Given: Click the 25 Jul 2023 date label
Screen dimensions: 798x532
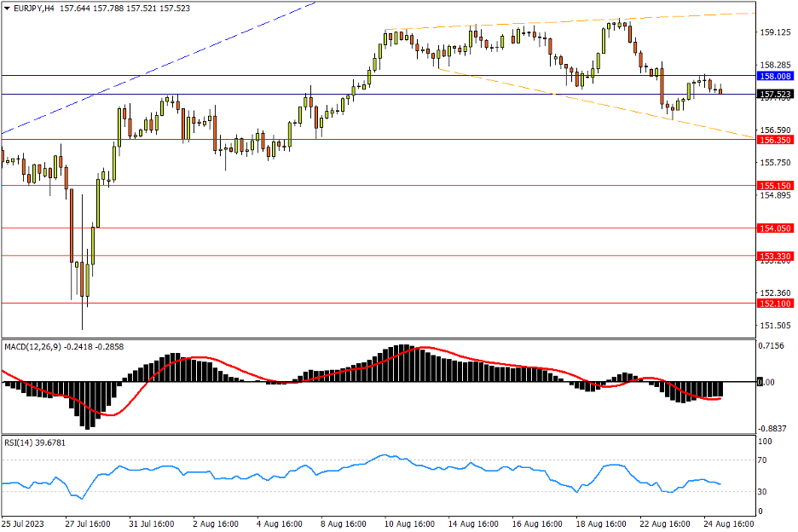Looking at the screenshot, I should click(25, 522).
